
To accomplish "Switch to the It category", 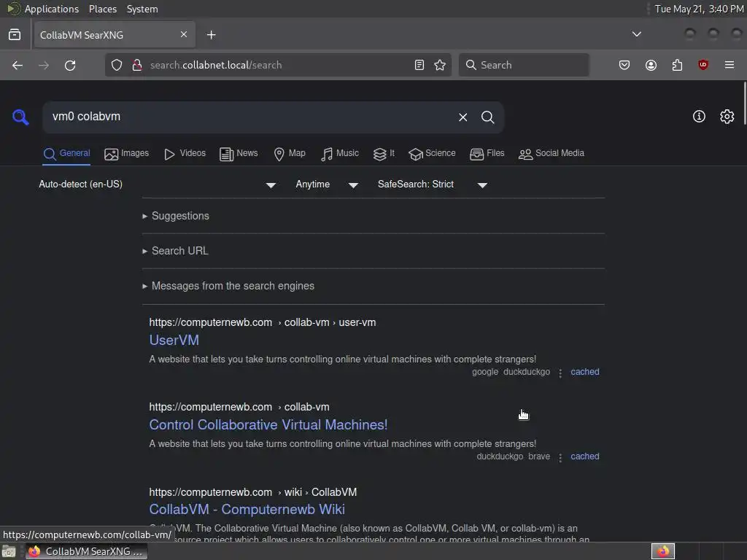I will pos(384,153).
